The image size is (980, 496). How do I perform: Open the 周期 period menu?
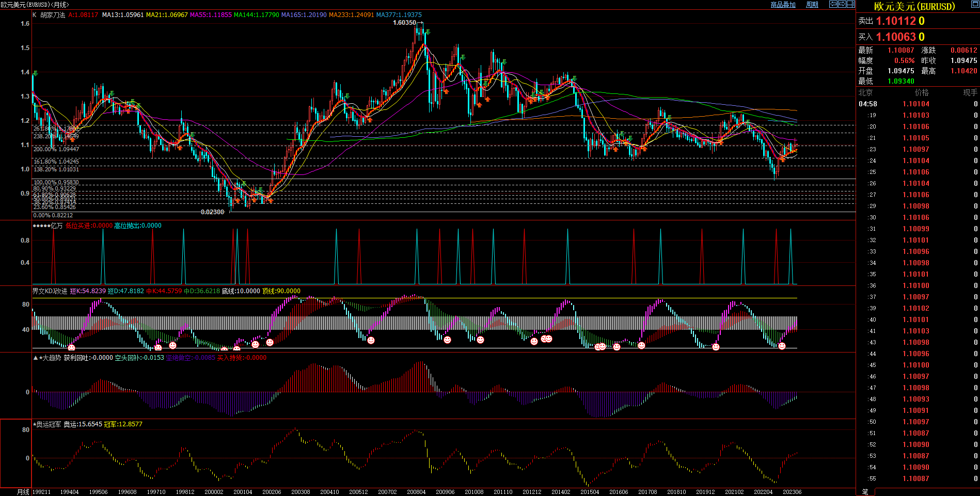812,5
